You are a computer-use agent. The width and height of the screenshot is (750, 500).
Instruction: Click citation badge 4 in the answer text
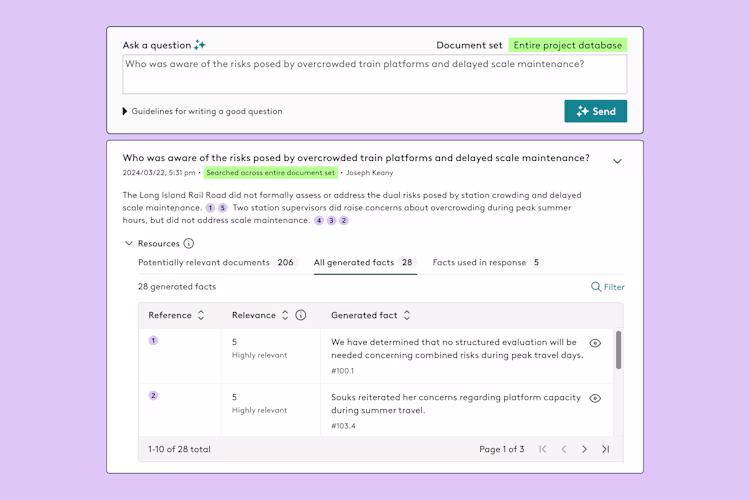click(x=319, y=220)
